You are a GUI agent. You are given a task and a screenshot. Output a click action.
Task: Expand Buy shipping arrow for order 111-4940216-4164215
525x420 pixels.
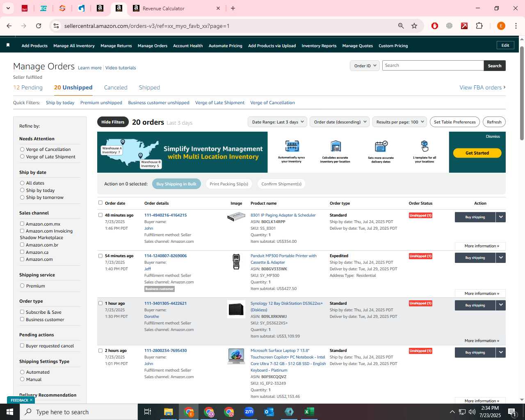(x=500, y=217)
